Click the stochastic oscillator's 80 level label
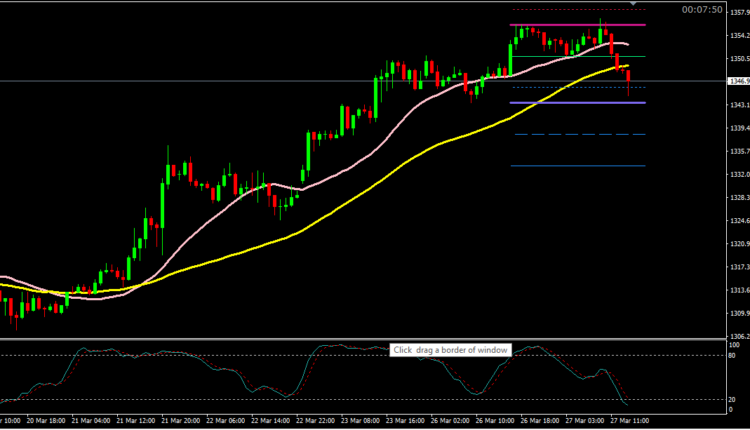750x430 pixels. (730, 355)
